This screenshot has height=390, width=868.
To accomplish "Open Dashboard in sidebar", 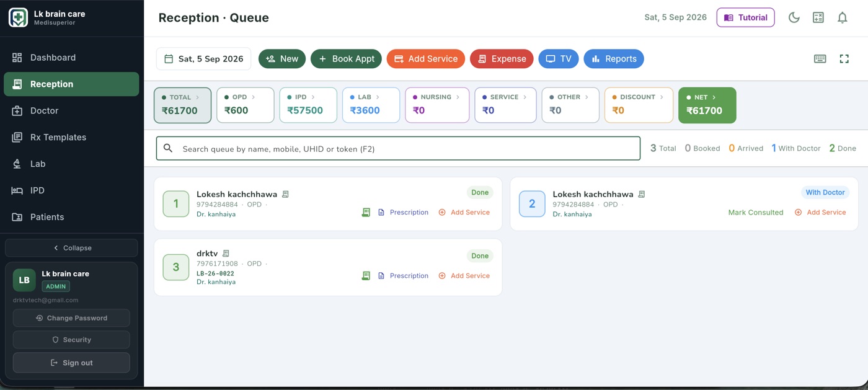I will (x=72, y=58).
